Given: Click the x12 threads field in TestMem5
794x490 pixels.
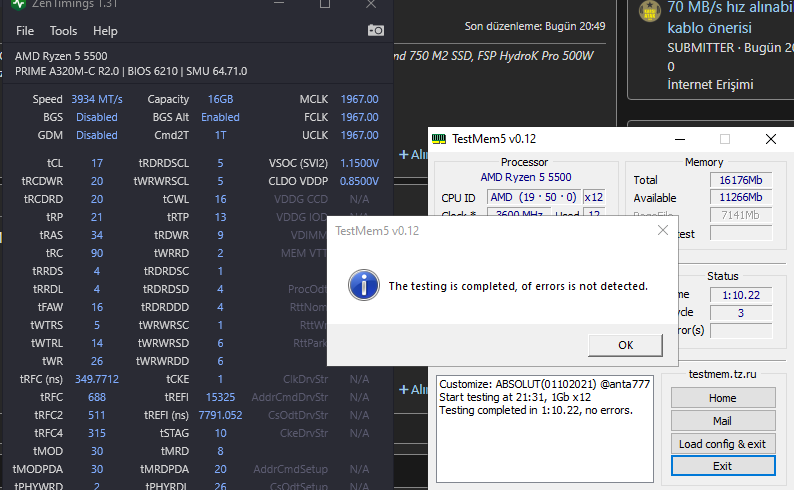Looking at the screenshot, I should (x=593, y=197).
